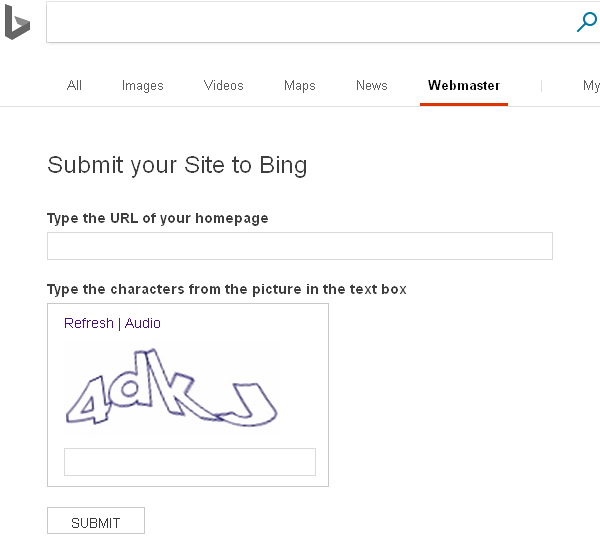Image resolution: width=600 pixels, height=540 pixels.
Task: Select the Maps tab
Action: 299,86
